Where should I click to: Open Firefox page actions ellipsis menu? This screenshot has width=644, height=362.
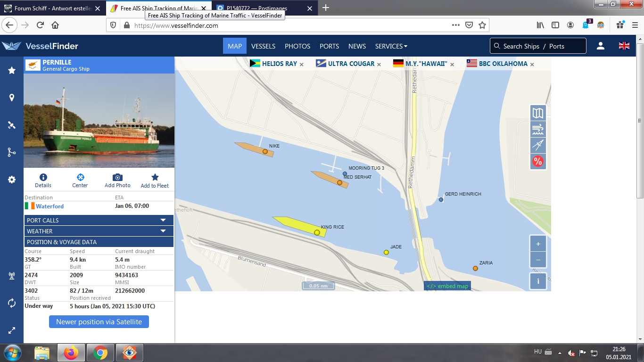[455, 25]
